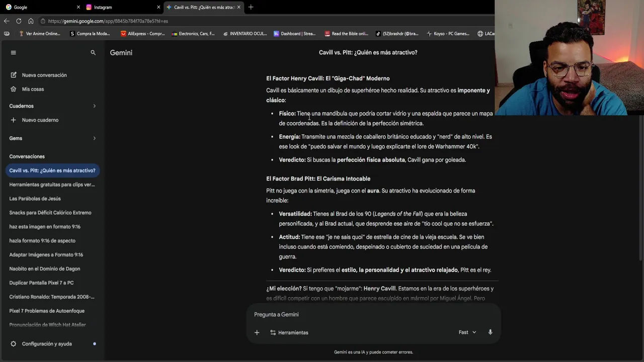
Task: Close the Google tab
Action: click(x=78, y=7)
